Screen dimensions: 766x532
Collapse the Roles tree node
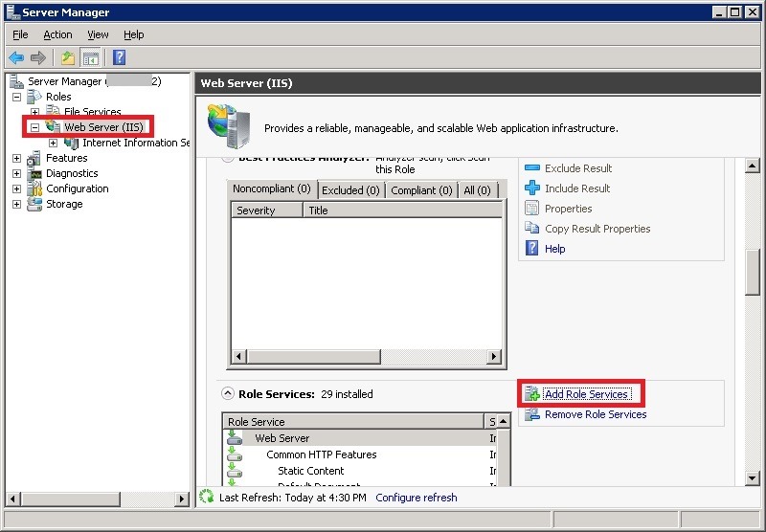point(16,97)
